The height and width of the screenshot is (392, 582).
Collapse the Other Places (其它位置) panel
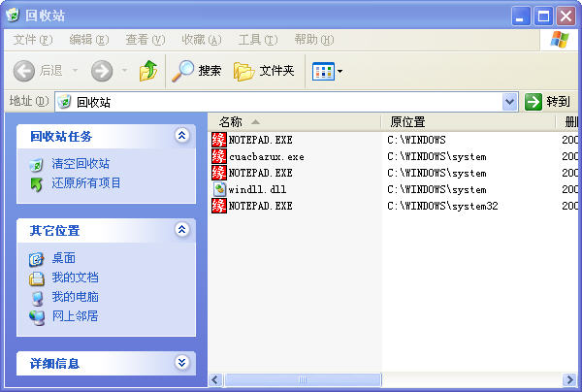pyautogui.click(x=182, y=230)
